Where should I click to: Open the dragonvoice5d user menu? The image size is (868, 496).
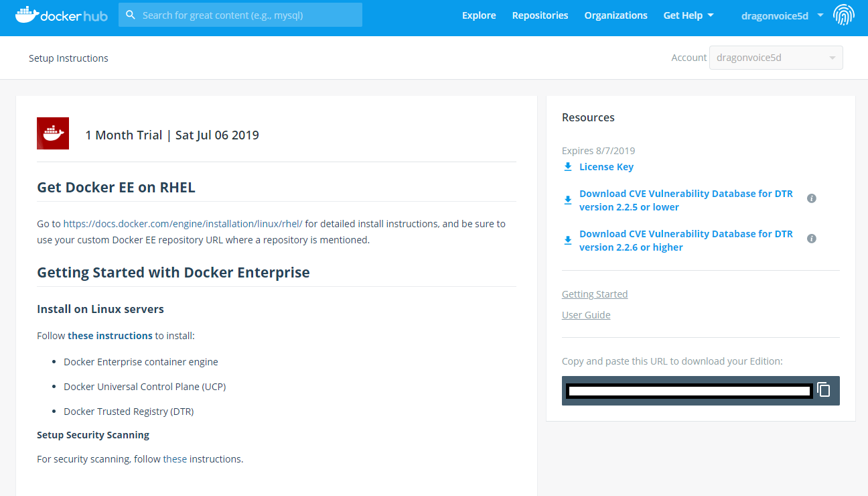[x=782, y=15]
